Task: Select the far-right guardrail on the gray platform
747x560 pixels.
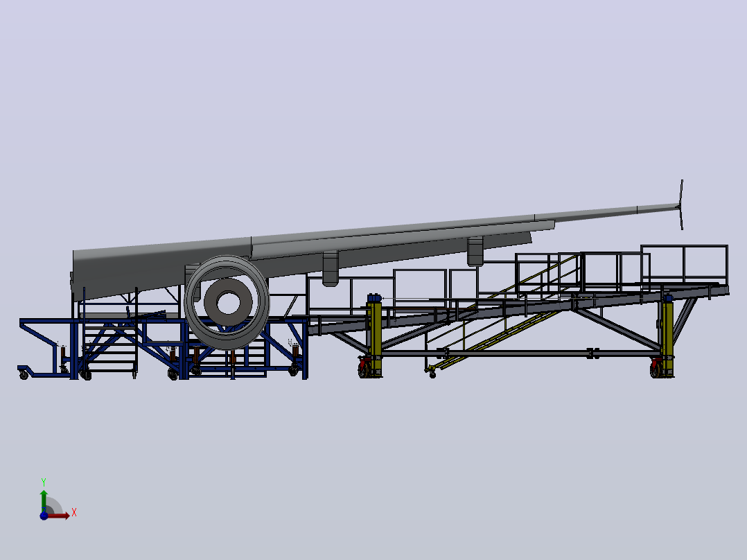Action: pyautogui.click(x=684, y=265)
